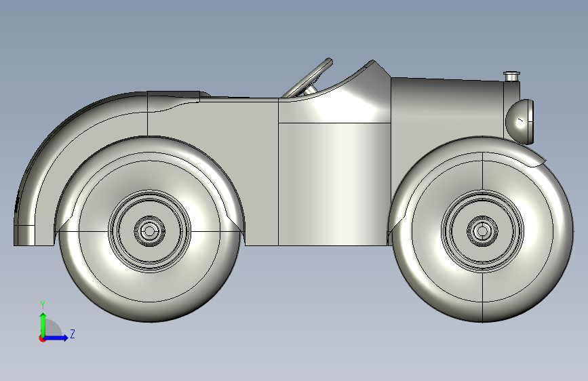Select the headlight on the car front
The image size is (588, 381).
tap(520, 121)
